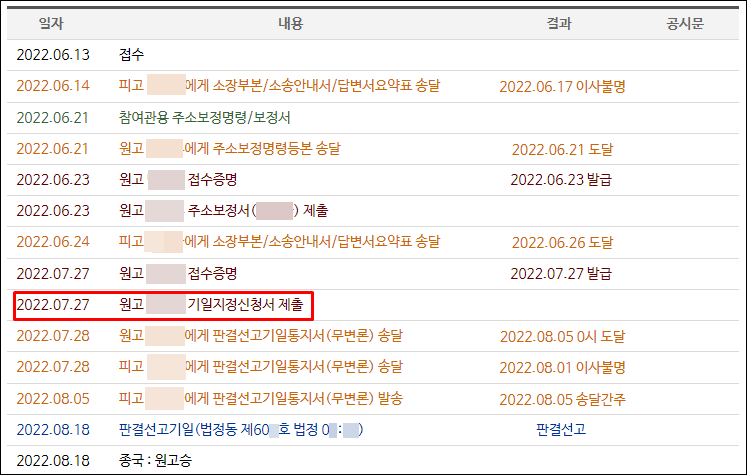The width and height of the screenshot is (747, 475).
Task: Select the date 2022.06.13
Action: (53, 55)
